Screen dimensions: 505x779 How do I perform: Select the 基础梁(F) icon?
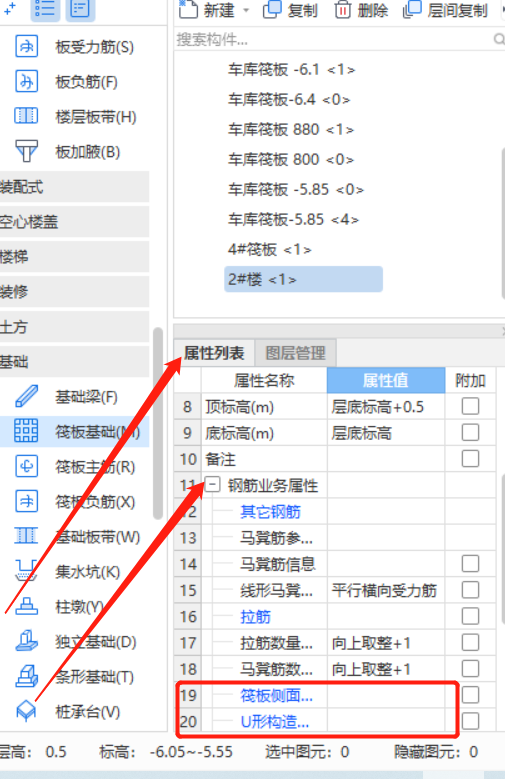(x=26, y=396)
